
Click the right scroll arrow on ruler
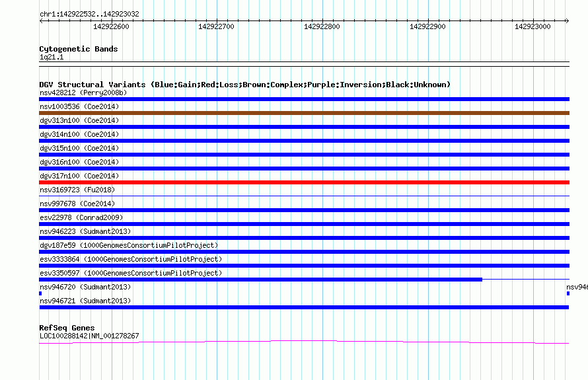click(x=567, y=21)
